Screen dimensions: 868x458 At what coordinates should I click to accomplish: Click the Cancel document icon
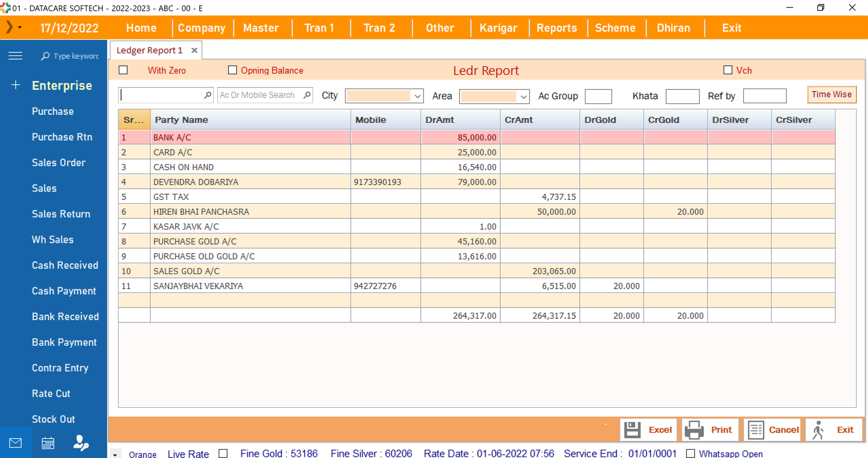[756, 430]
